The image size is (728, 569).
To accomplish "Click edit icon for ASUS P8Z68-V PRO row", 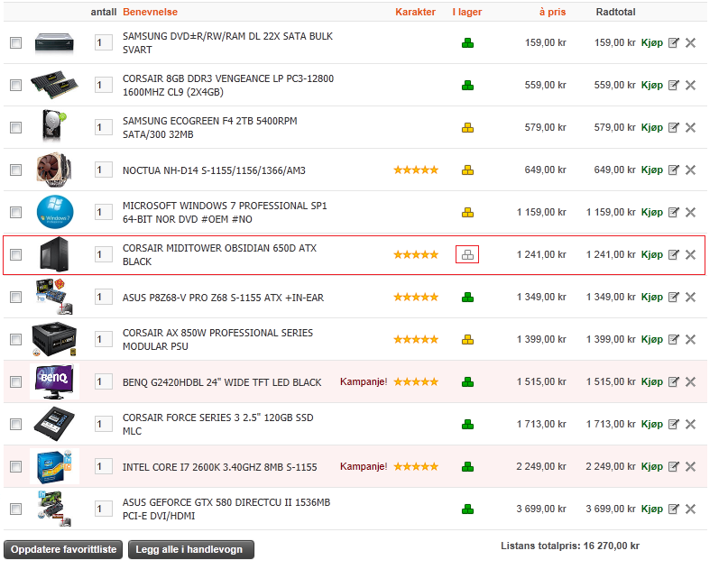I will [x=673, y=297].
